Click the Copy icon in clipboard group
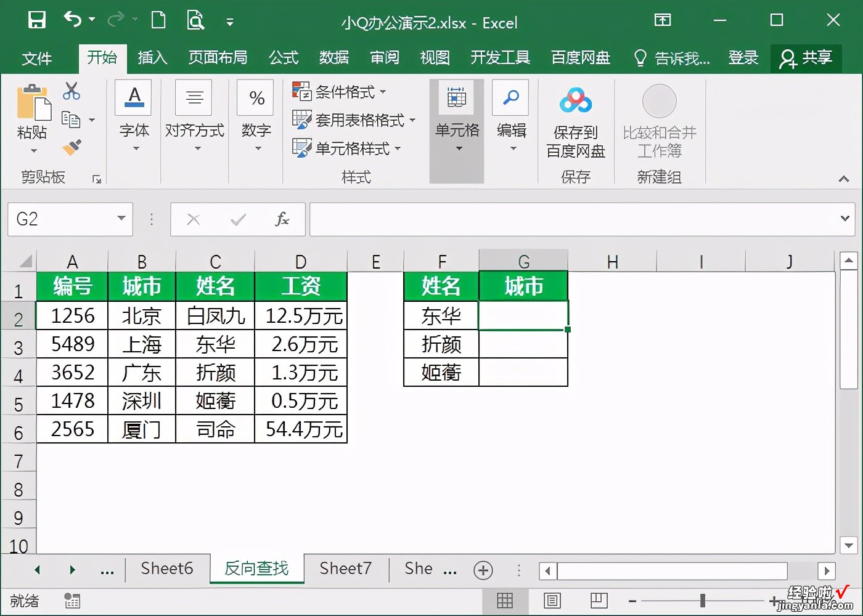 [x=71, y=120]
